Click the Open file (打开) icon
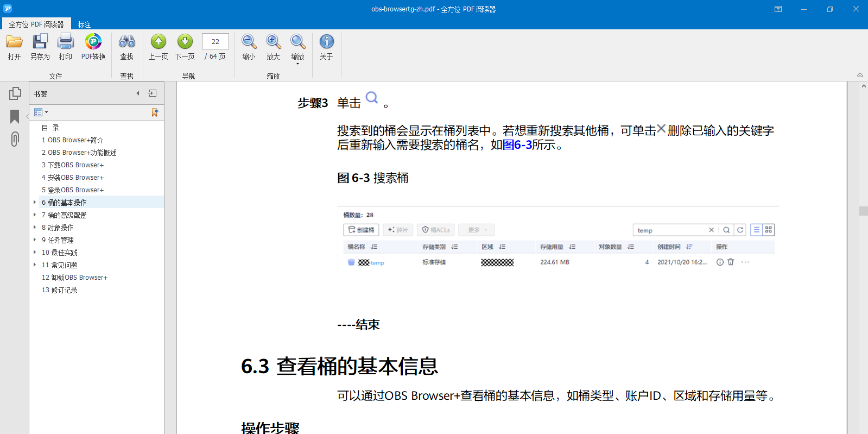This screenshot has width=868, height=434. point(14,42)
